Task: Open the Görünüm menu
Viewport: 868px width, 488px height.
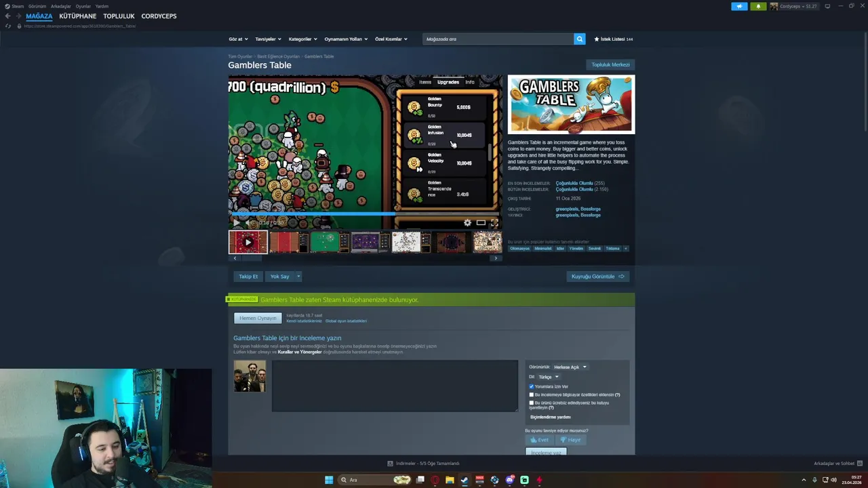Action: coord(37,6)
